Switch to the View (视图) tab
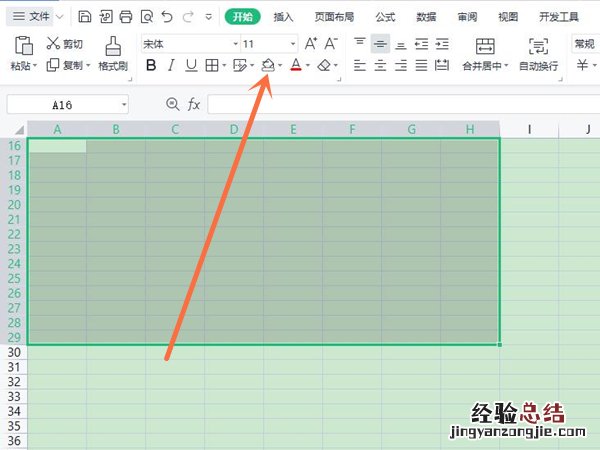The height and width of the screenshot is (450, 600). (508, 17)
